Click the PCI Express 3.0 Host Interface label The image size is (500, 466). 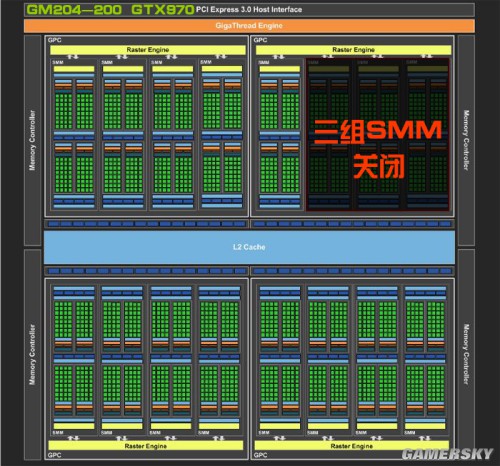pyautogui.click(x=249, y=9)
